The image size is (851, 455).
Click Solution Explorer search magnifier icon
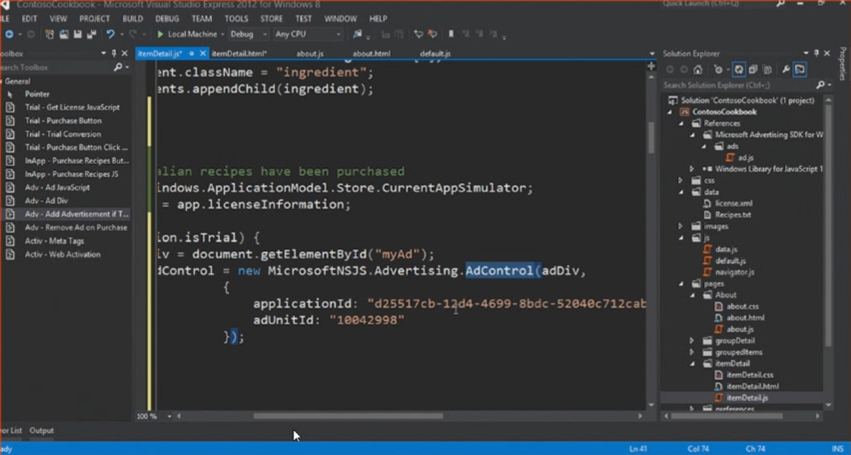click(821, 85)
